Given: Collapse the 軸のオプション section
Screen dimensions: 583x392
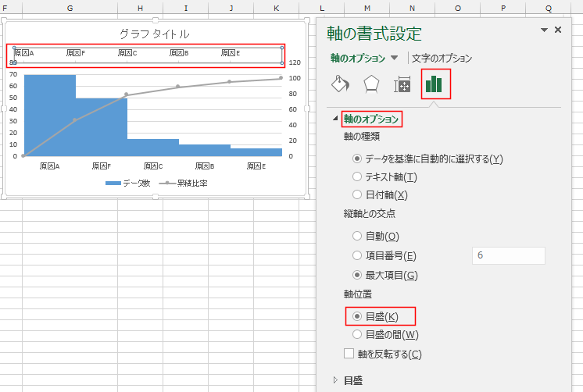Looking at the screenshot, I should tap(337, 119).
